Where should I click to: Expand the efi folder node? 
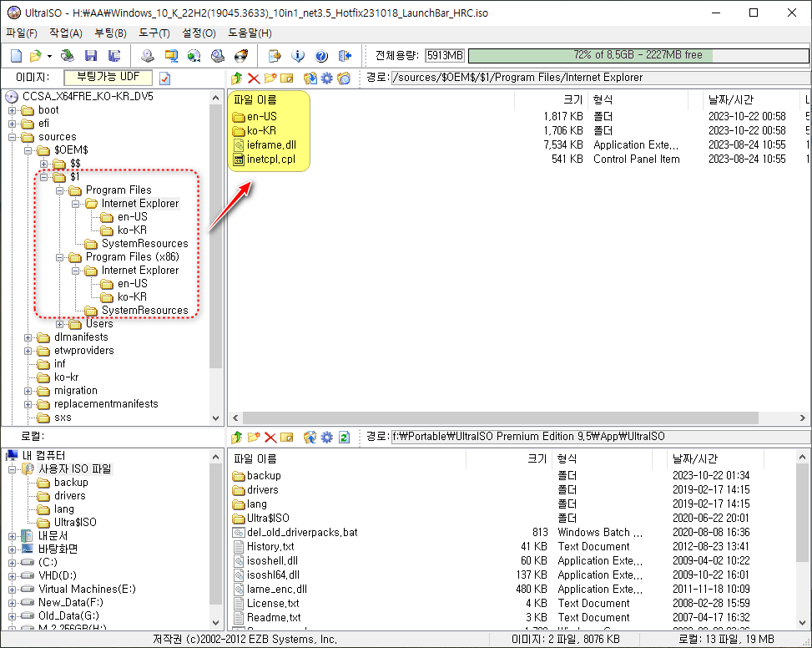pyautogui.click(x=12, y=124)
